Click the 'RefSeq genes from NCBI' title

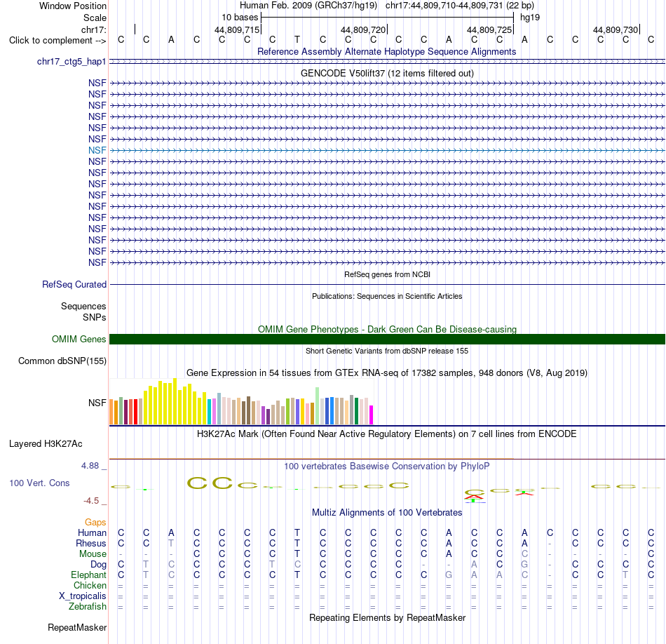click(388, 274)
